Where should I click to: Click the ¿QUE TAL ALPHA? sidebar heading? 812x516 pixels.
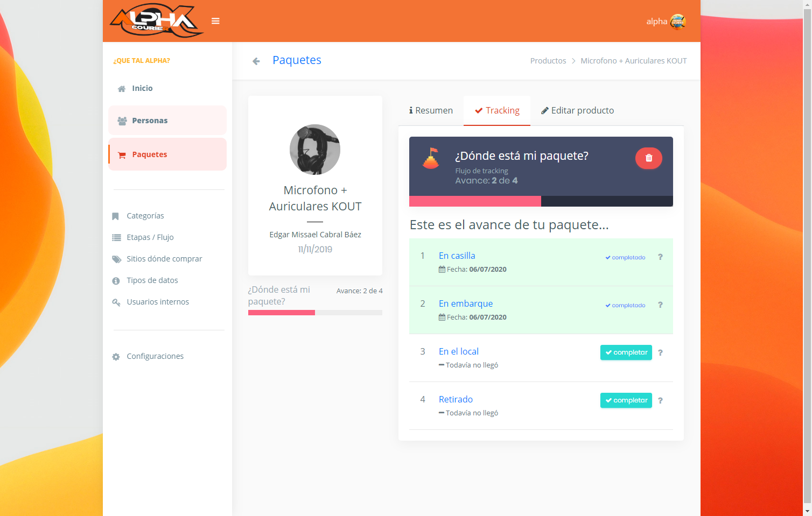[142, 61]
